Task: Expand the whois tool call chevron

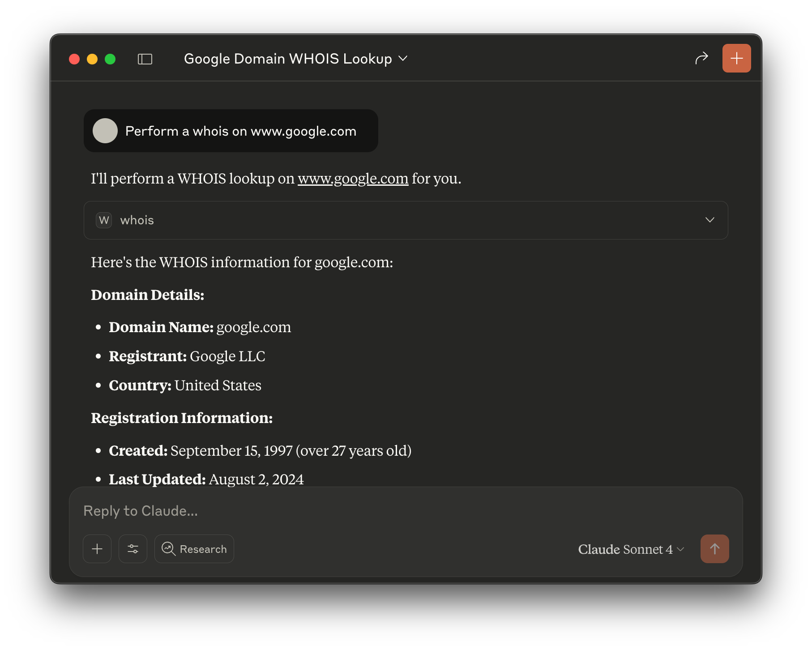Action: [x=709, y=220]
